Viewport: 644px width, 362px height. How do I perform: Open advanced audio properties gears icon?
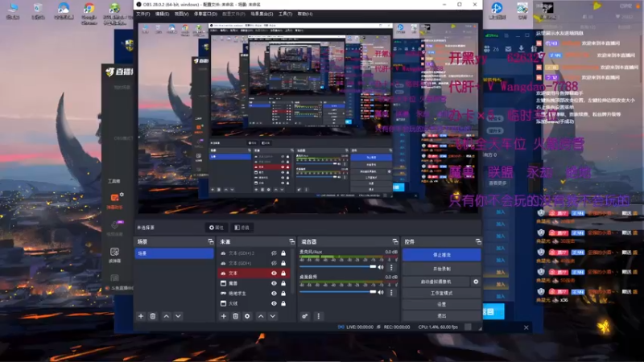305,316
